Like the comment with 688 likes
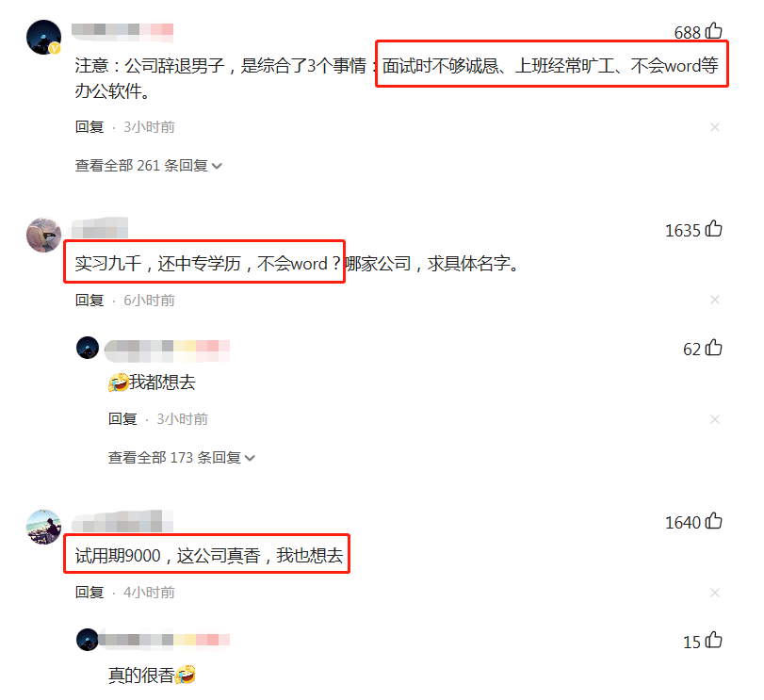This screenshot has width=764, height=700. [714, 31]
